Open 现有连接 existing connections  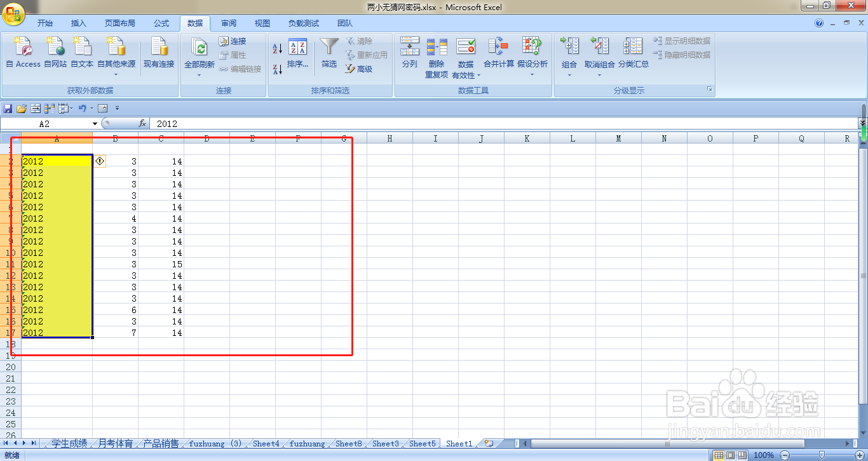(x=159, y=52)
